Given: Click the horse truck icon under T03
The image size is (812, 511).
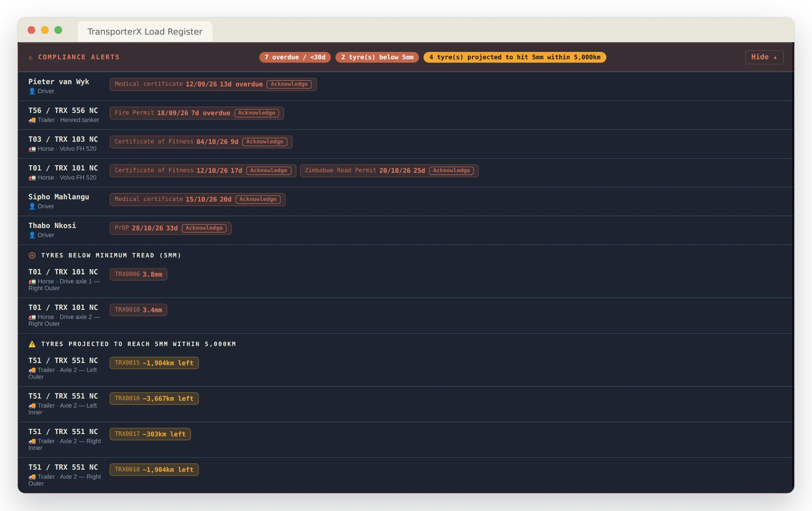Looking at the screenshot, I should pyautogui.click(x=32, y=149).
